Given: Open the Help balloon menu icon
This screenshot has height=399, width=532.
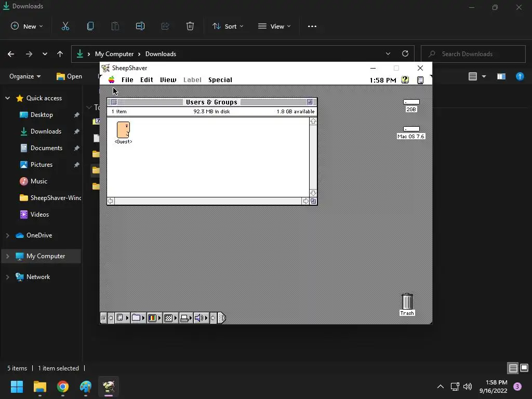Looking at the screenshot, I should point(405,79).
